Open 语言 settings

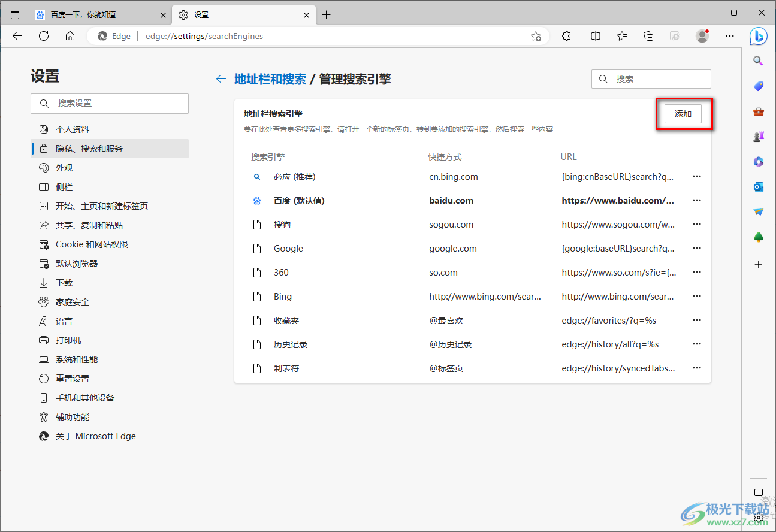coord(110,321)
